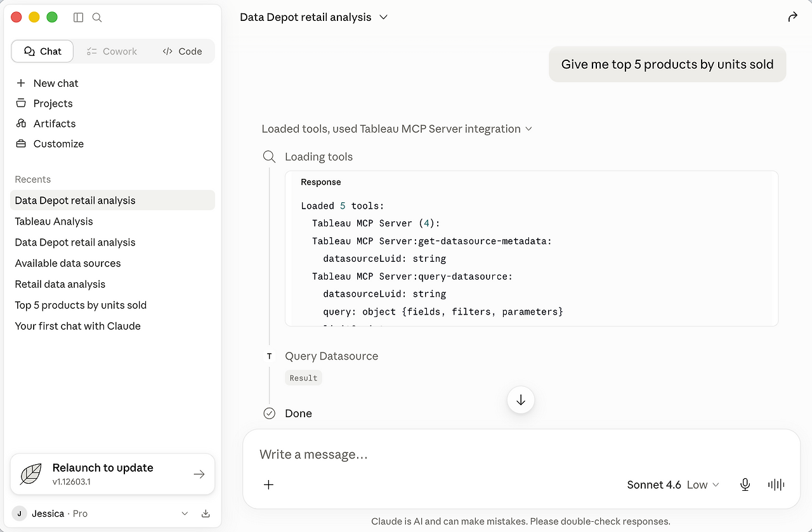Open search with the magnifier icon

(x=97, y=18)
